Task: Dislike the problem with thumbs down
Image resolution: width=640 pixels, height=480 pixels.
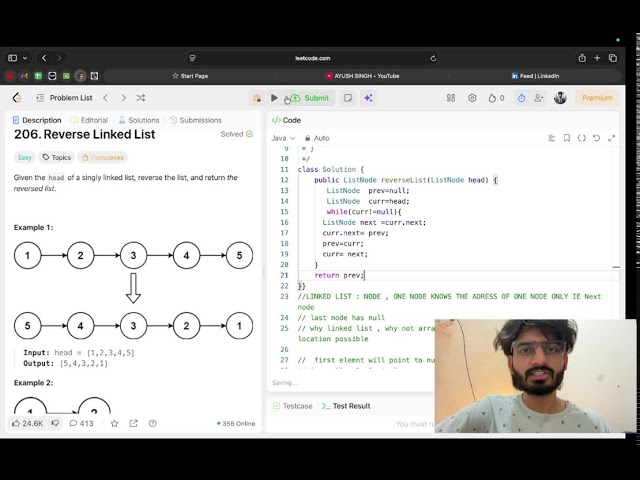Action: coord(55,424)
